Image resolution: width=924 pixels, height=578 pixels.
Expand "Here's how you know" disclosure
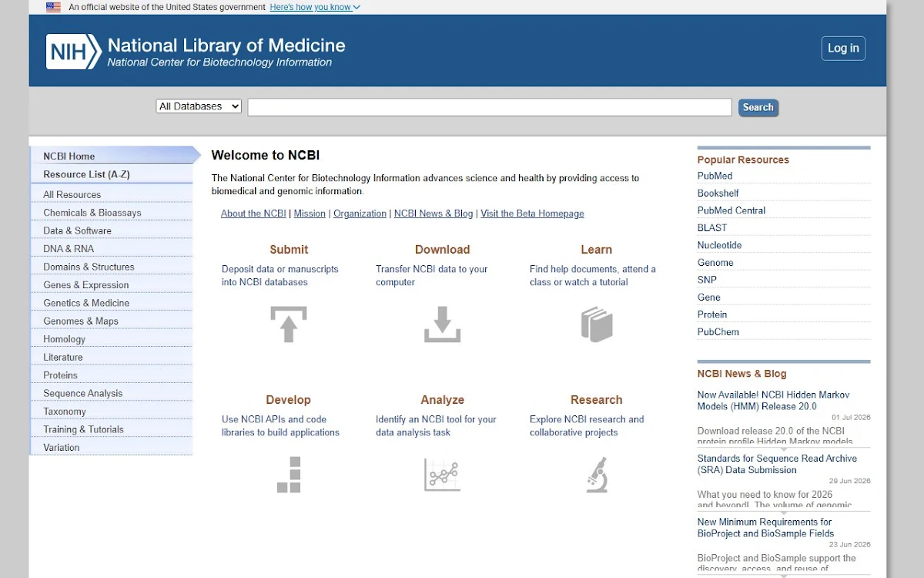click(315, 7)
